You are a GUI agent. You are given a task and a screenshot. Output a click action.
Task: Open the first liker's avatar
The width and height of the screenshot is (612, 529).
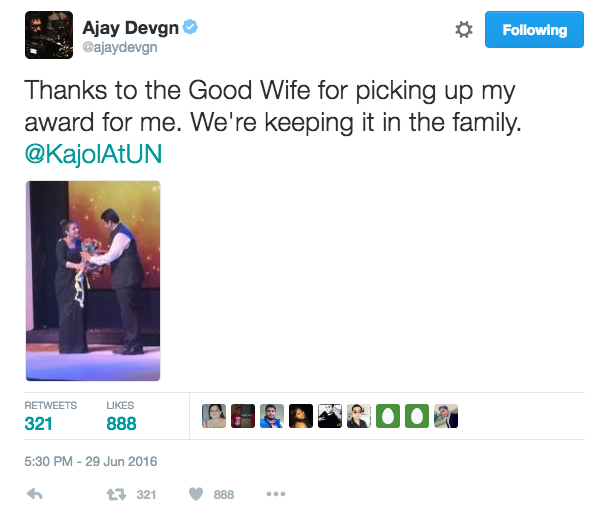pyautogui.click(x=214, y=416)
